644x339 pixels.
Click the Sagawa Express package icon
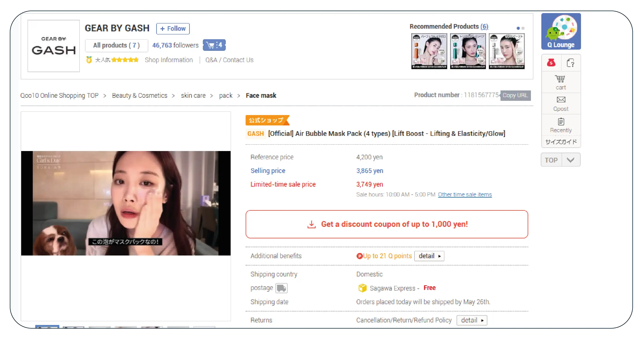point(362,288)
